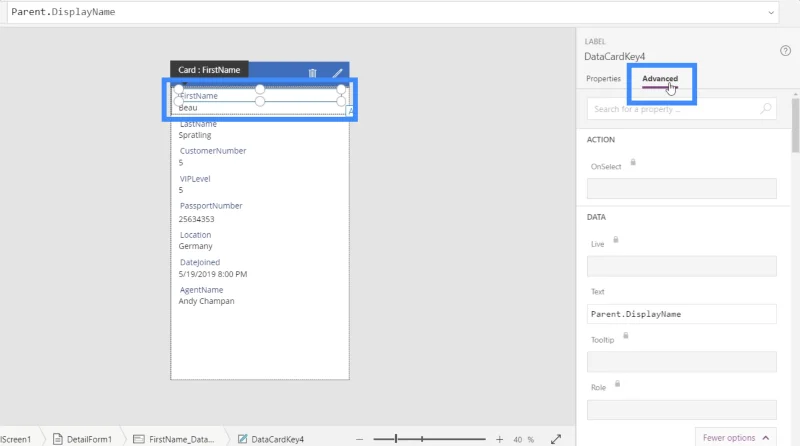Fit canvas to window with expand icon
Screen dimensions: 800x446
coord(556,439)
